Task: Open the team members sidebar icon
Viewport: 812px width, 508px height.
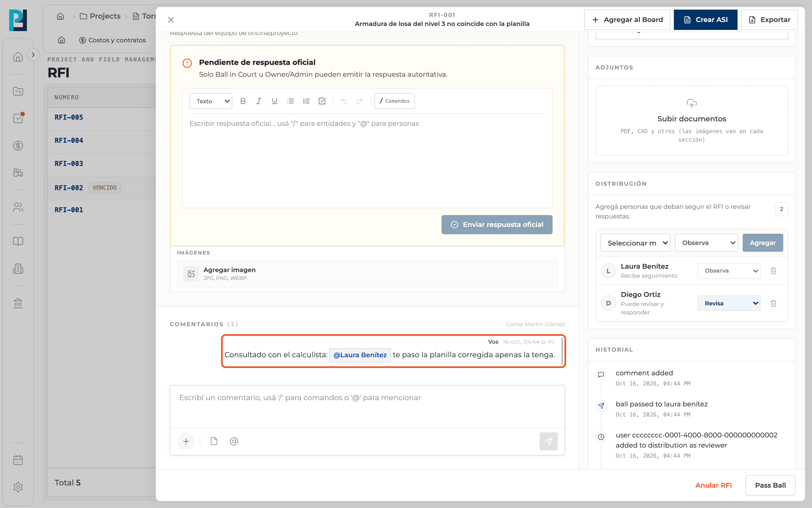Action: pos(18,207)
